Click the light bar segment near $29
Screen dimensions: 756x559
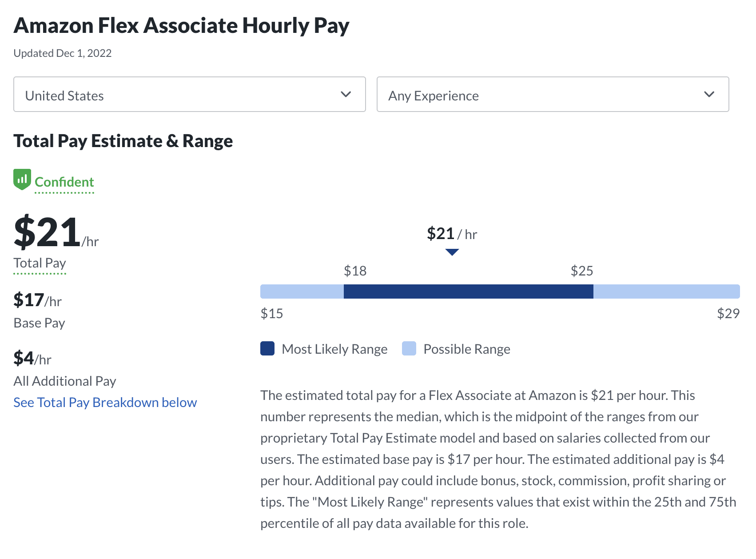tap(666, 291)
